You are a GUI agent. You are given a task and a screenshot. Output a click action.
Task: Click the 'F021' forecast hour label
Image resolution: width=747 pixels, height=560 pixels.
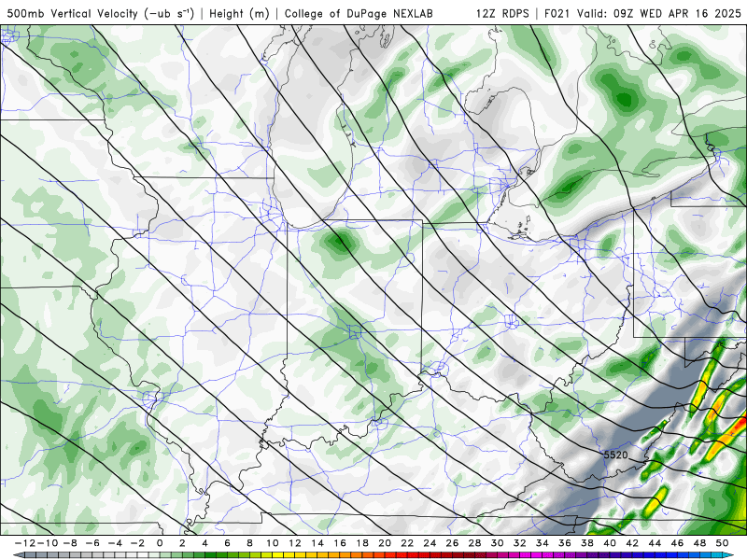click(x=557, y=14)
